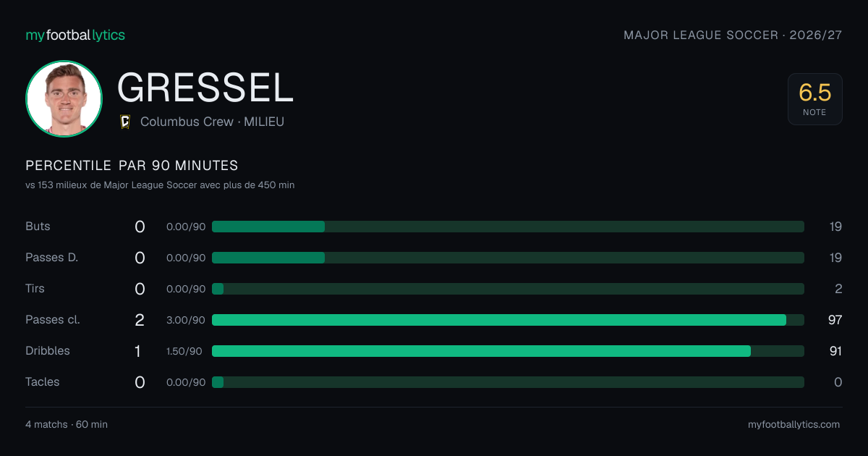Click the 97 percentile value
The width and height of the screenshot is (868, 456).
tap(835, 320)
